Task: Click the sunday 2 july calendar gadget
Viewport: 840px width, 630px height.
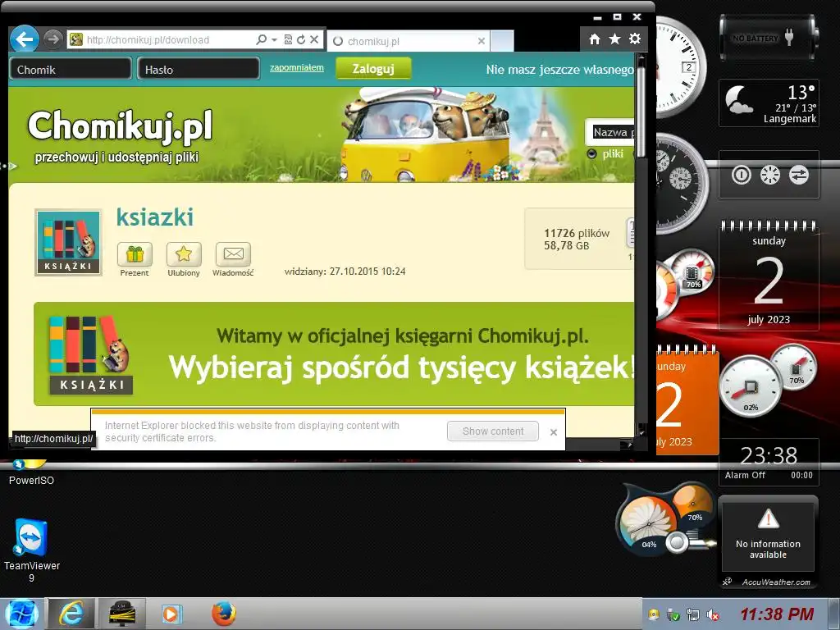Action: [x=768, y=276]
